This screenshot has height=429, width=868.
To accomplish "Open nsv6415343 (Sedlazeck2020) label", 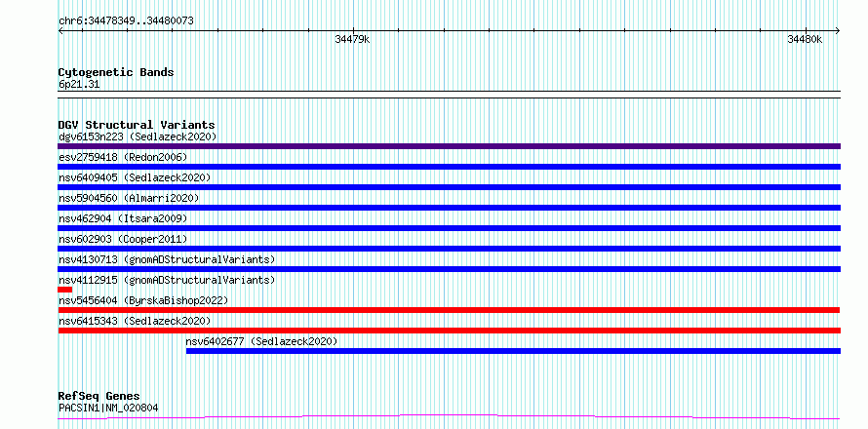I will 135,321.
